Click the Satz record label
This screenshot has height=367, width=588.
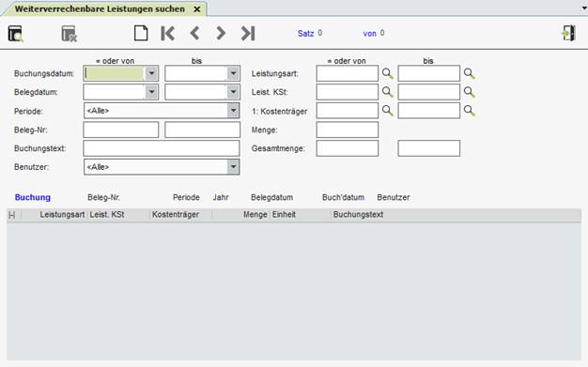tap(305, 34)
